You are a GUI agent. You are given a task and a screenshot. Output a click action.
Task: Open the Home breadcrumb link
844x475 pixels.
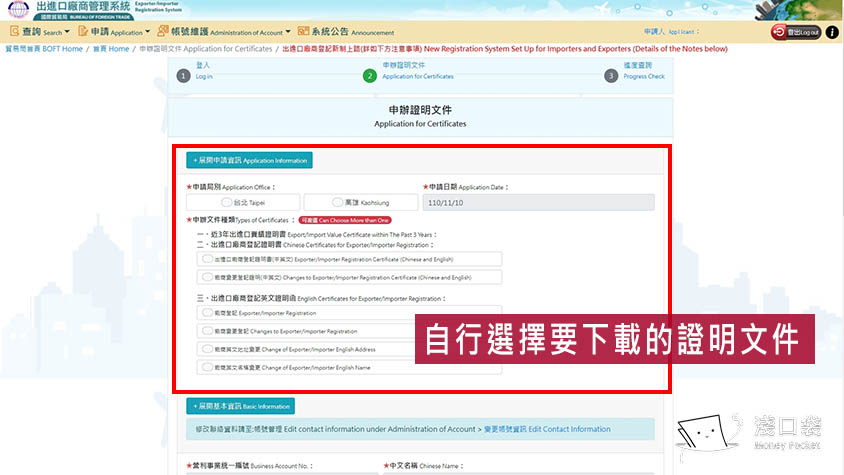(x=111, y=49)
